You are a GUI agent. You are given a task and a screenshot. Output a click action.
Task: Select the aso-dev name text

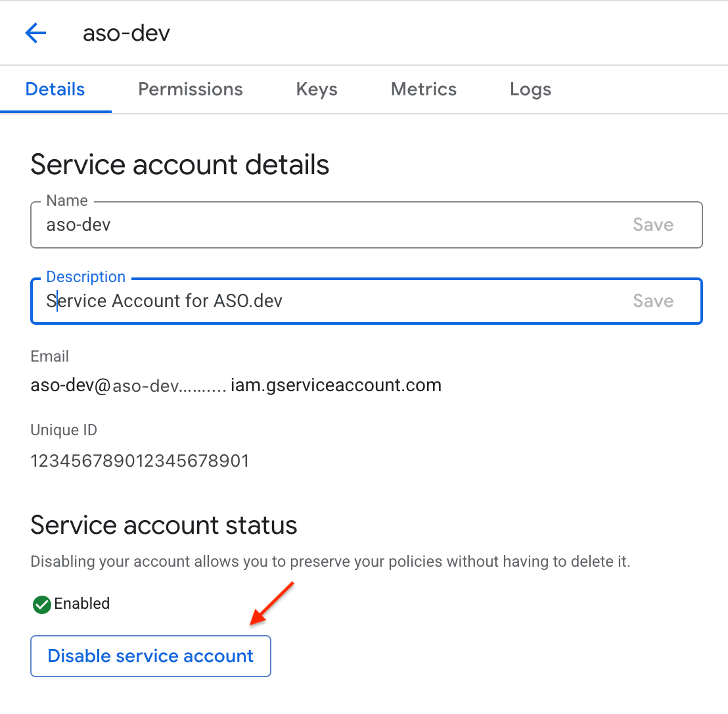[x=78, y=224]
